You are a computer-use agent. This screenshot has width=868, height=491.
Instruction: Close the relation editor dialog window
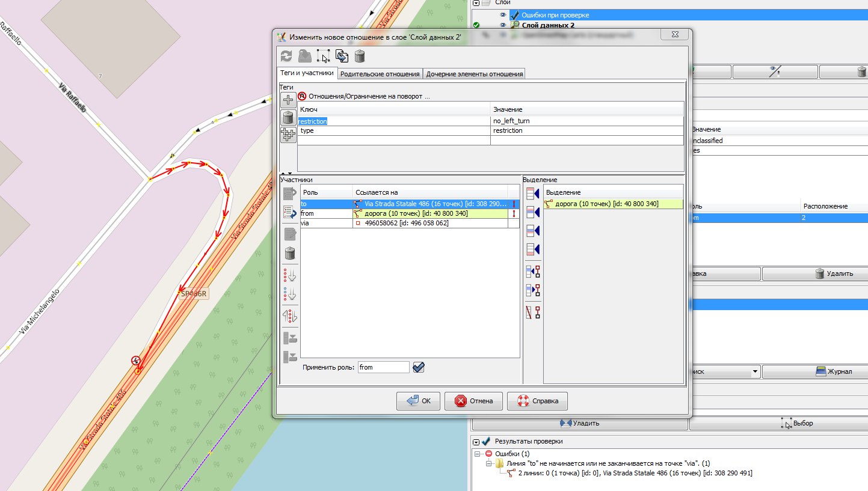(x=676, y=35)
